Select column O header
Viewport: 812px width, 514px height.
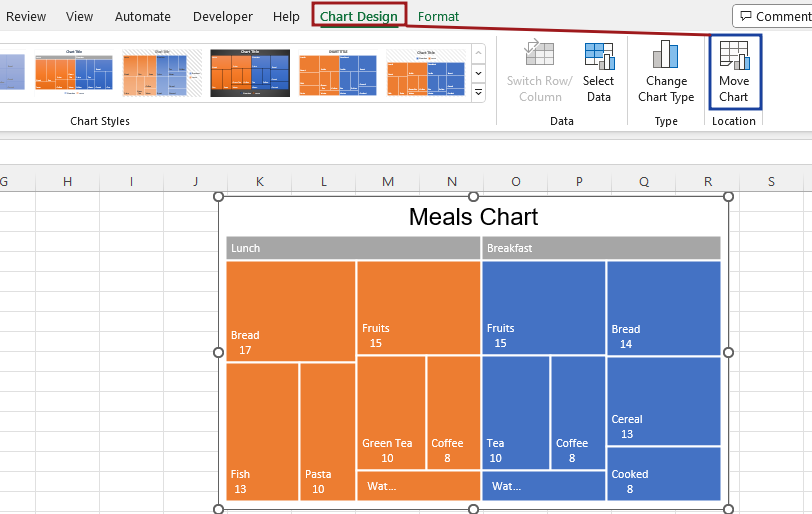point(516,181)
